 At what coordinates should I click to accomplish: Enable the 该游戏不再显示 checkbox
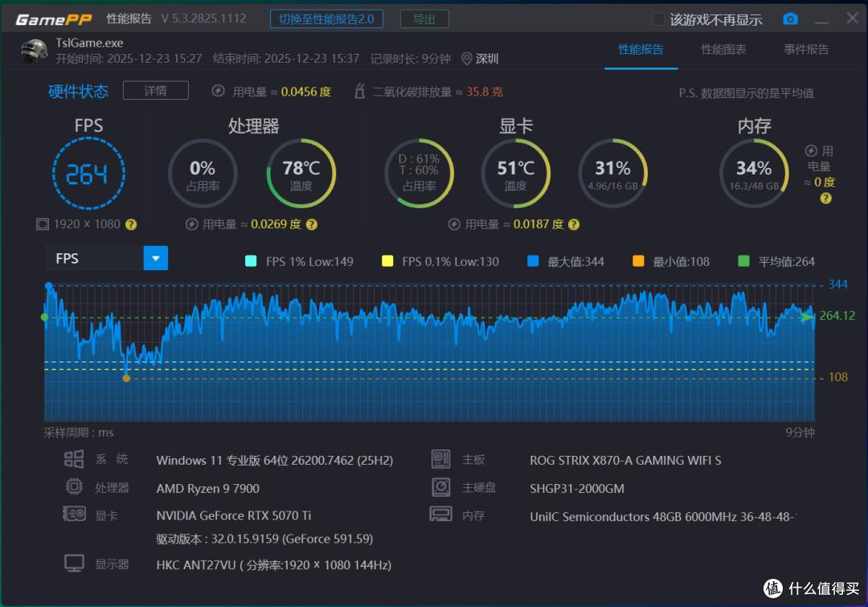pyautogui.click(x=658, y=19)
